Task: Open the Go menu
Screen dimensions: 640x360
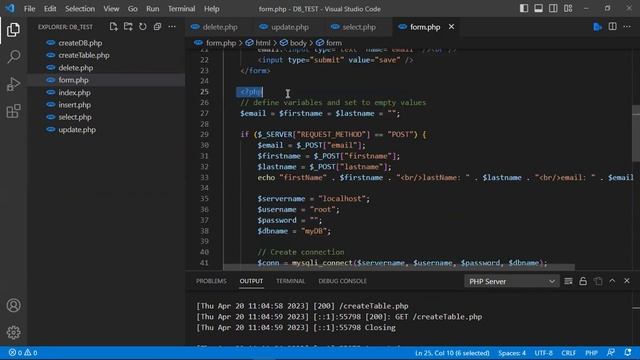Action: click(133, 9)
